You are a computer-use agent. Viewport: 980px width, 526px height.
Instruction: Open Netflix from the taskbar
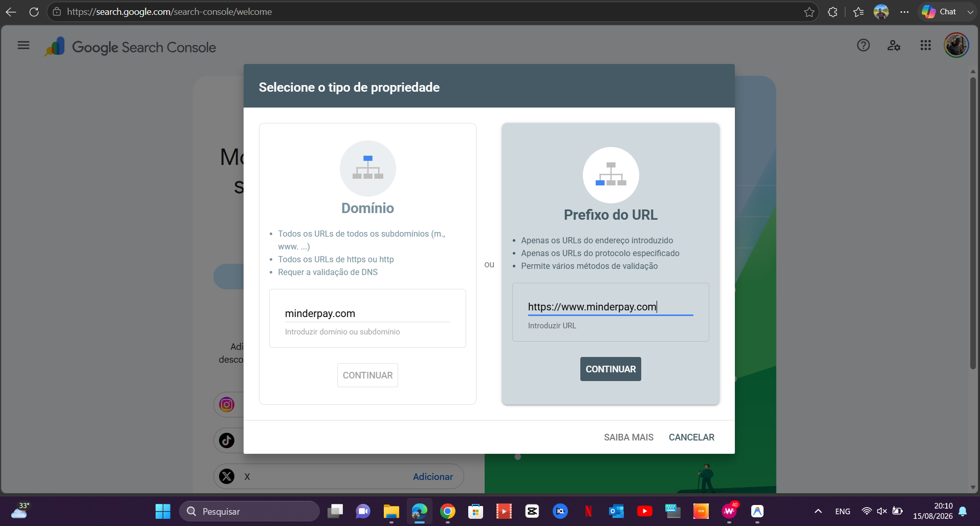[x=589, y=511]
